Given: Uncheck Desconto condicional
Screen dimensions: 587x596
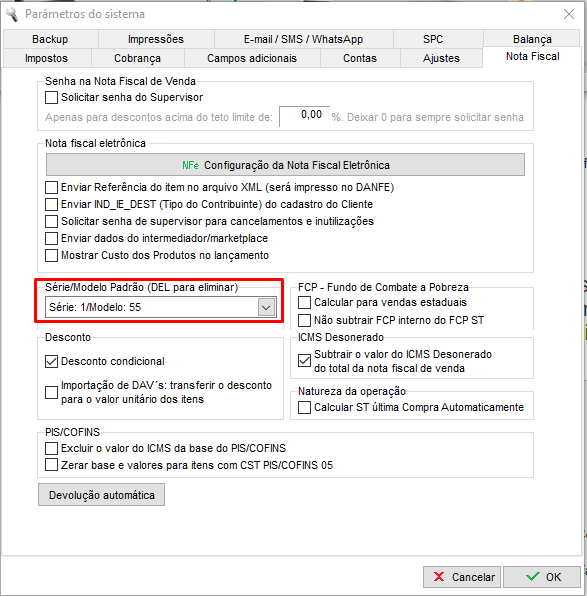Looking at the screenshot, I should (x=51, y=361).
